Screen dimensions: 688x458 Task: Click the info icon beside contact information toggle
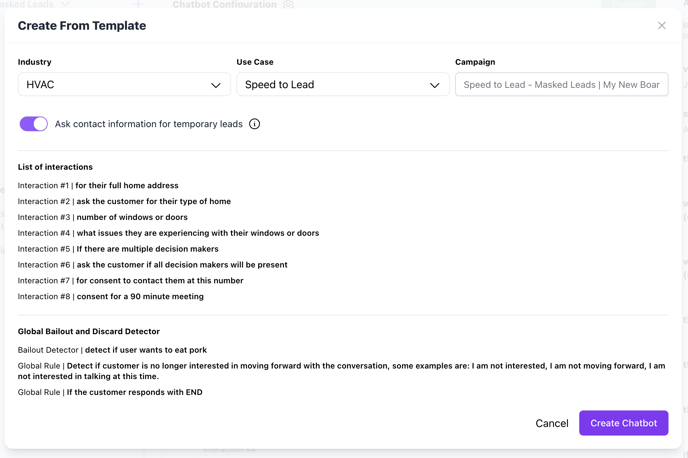[254, 124]
